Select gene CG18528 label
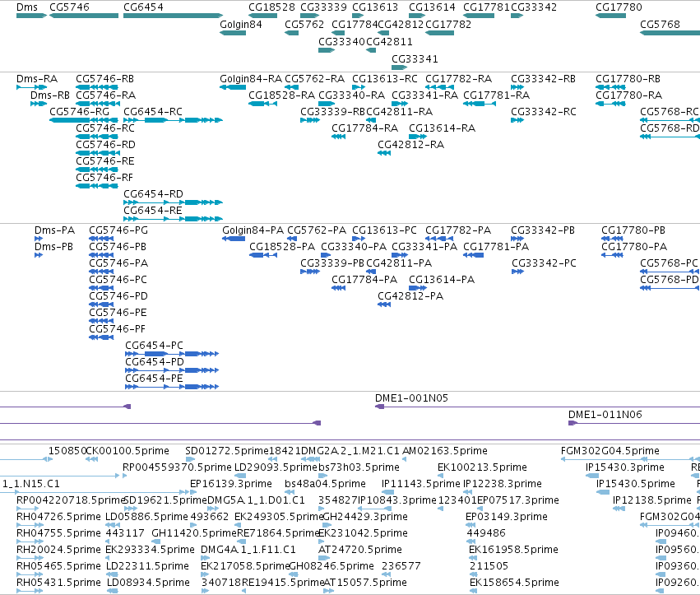This screenshot has width=700, height=595. [272, 7]
